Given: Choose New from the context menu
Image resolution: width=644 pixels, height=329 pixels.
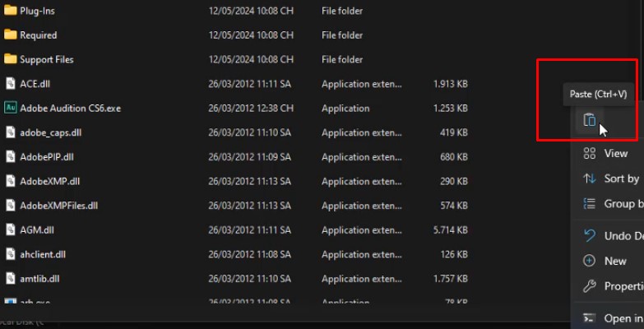Looking at the screenshot, I should pyautogui.click(x=615, y=261).
